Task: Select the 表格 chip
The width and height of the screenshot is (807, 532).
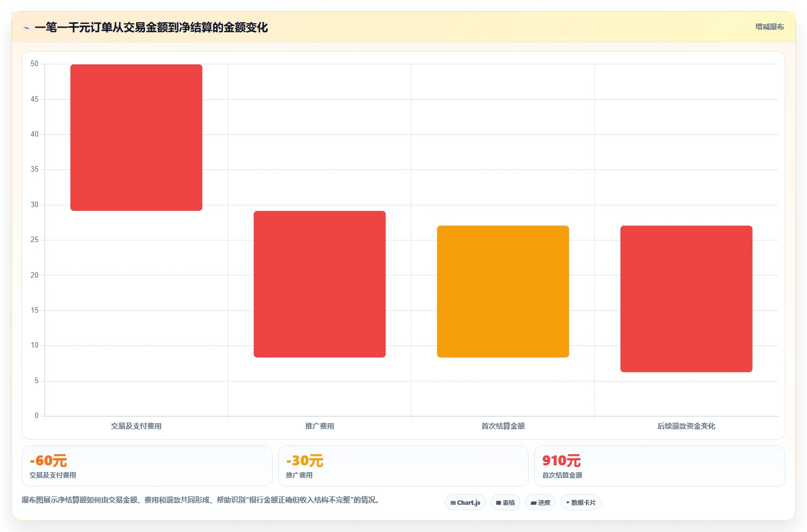Action: [x=505, y=503]
